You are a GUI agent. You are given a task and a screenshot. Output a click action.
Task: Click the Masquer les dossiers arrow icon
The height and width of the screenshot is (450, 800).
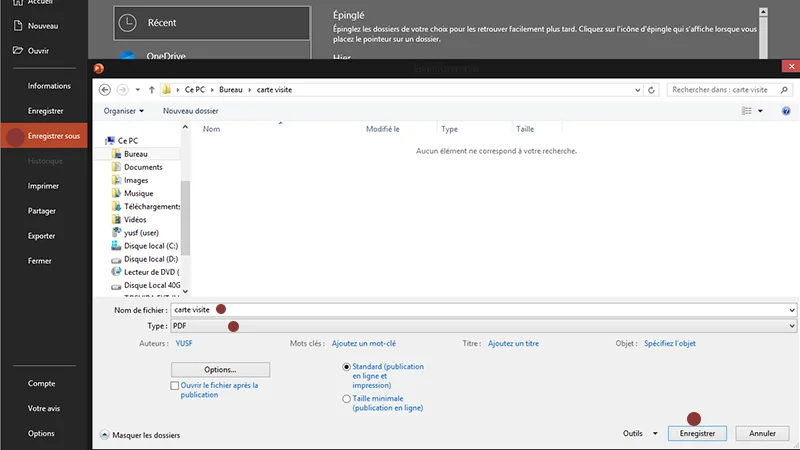[105, 435]
